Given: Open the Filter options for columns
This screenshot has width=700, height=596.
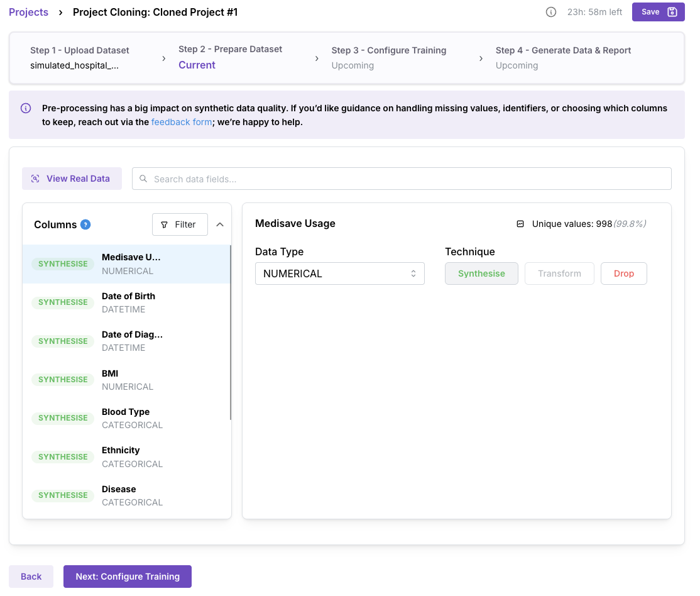Looking at the screenshot, I should tap(180, 224).
